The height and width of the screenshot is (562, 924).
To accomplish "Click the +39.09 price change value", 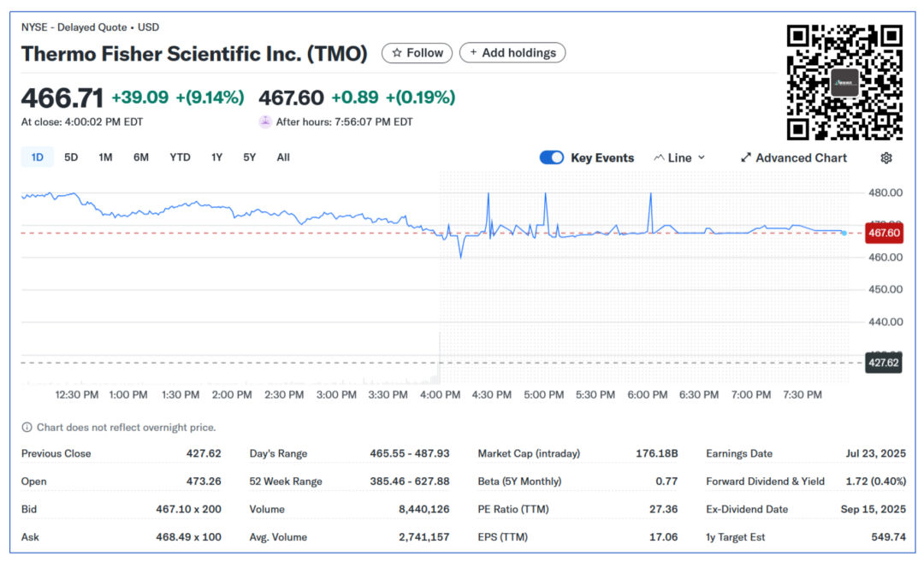I will click(140, 98).
